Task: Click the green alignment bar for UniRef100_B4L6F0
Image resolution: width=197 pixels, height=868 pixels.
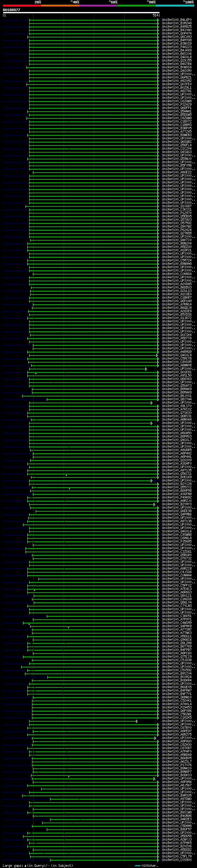Action: coord(93,20)
